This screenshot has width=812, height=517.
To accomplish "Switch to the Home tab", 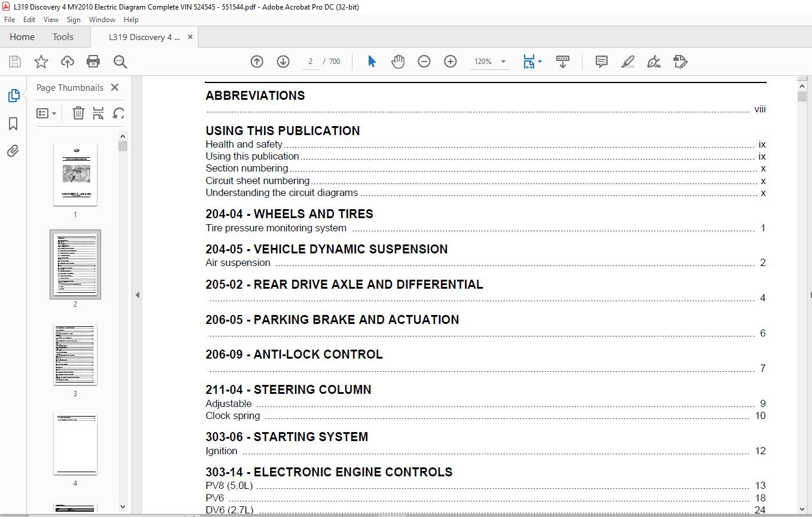I will (x=22, y=36).
